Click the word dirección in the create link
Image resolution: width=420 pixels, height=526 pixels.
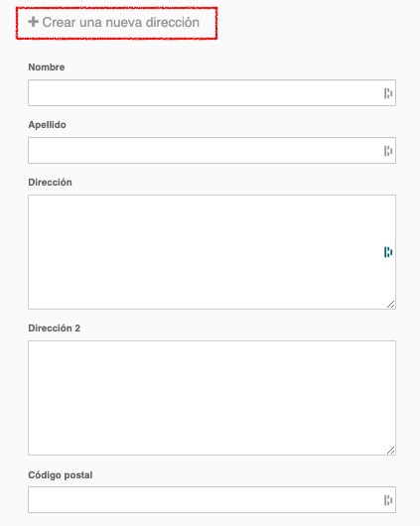pos(173,23)
